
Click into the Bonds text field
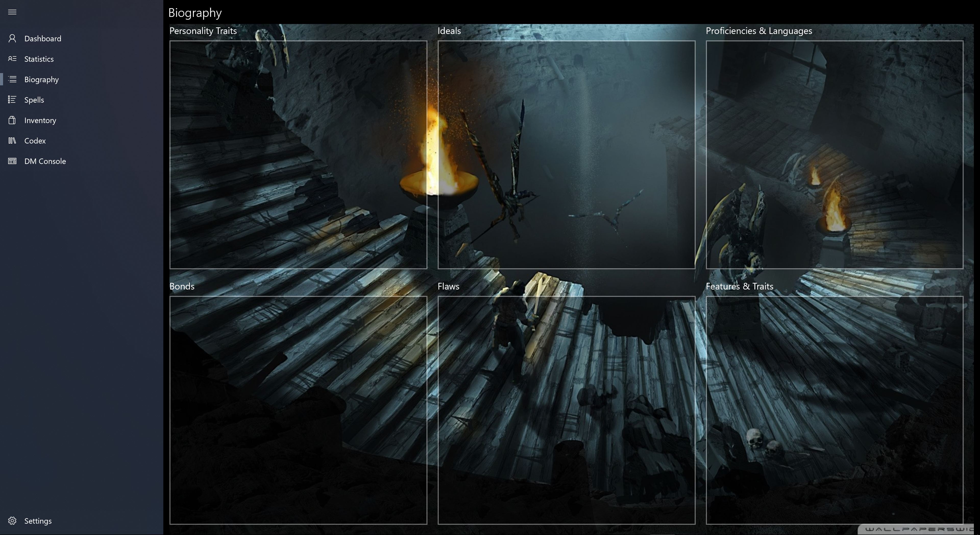click(x=298, y=410)
